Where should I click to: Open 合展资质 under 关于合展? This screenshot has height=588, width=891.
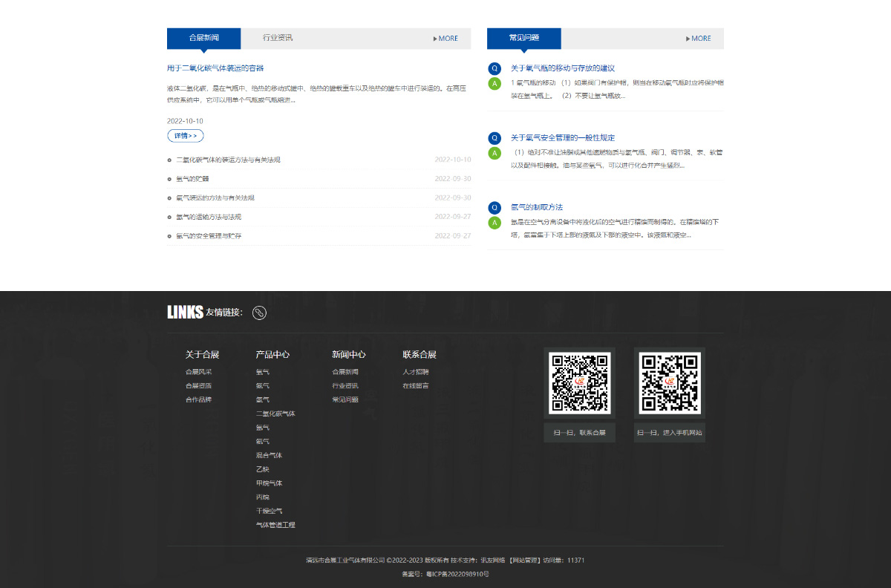click(x=198, y=386)
